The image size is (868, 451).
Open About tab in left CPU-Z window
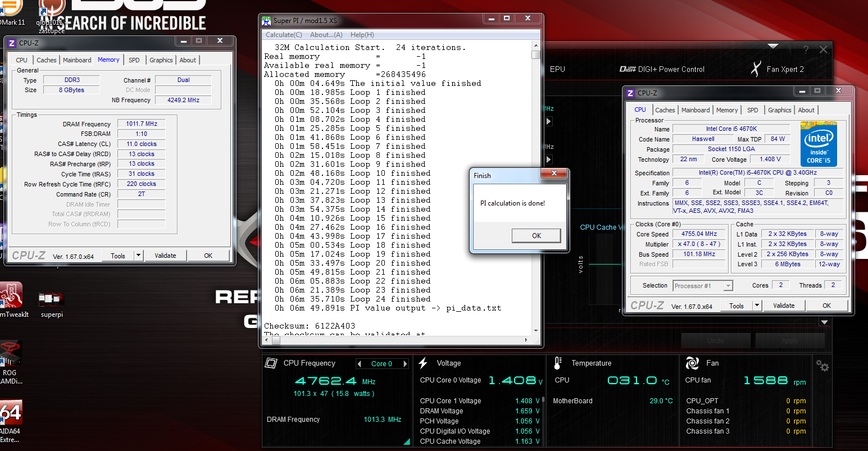(188, 60)
